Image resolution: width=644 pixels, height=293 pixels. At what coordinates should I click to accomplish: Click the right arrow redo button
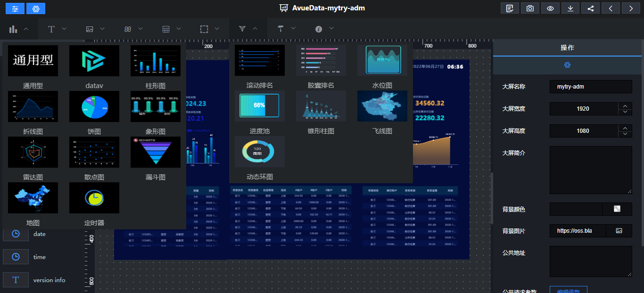point(631,8)
